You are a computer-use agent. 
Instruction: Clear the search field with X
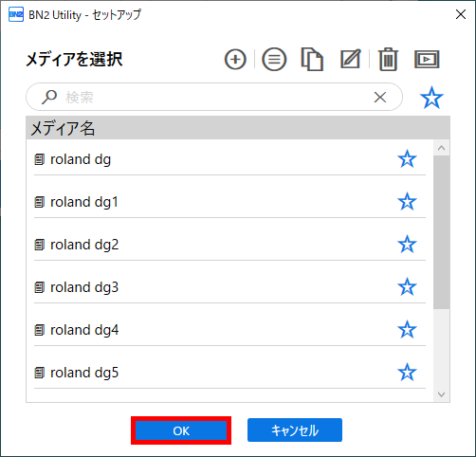pyautogui.click(x=380, y=97)
